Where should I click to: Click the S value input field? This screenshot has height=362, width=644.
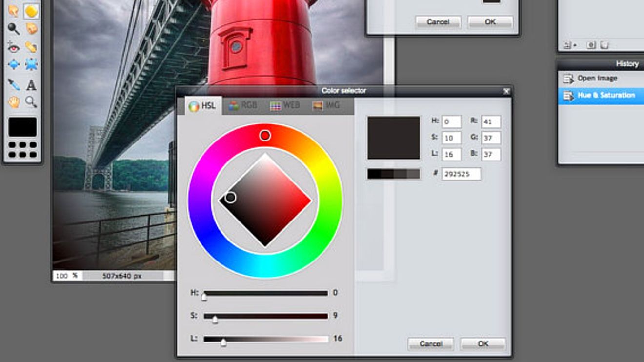[451, 138]
